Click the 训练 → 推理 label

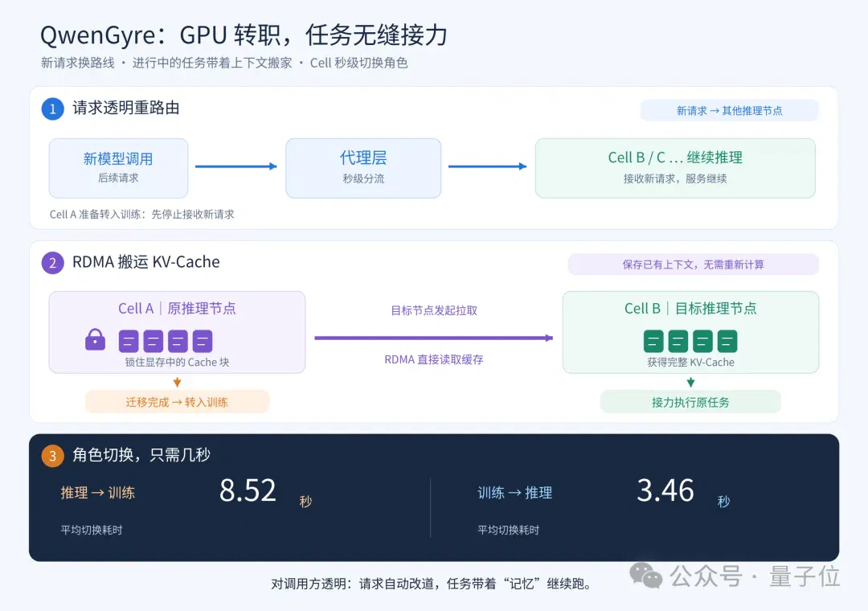pyautogui.click(x=515, y=493)
